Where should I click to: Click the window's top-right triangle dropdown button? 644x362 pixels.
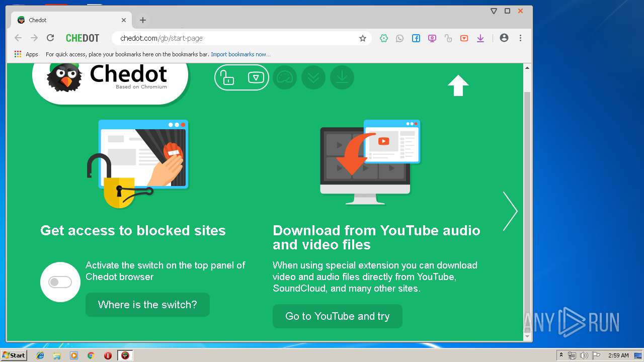pos(494,11)
